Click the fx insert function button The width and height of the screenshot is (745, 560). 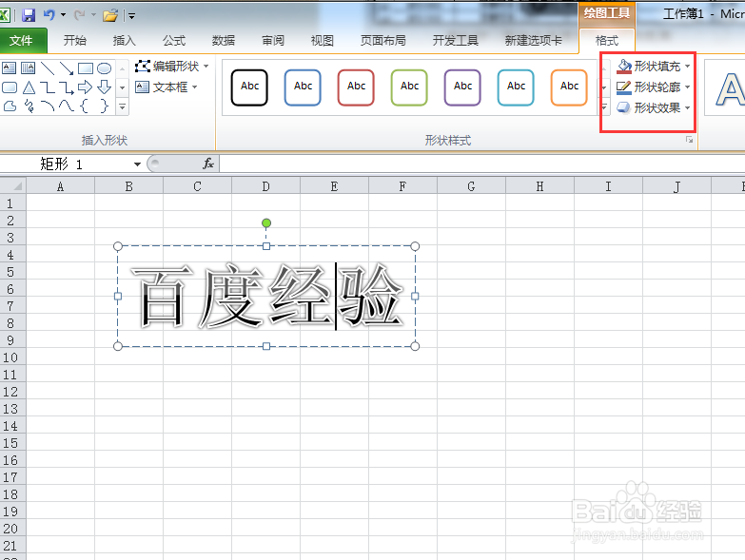207,164
